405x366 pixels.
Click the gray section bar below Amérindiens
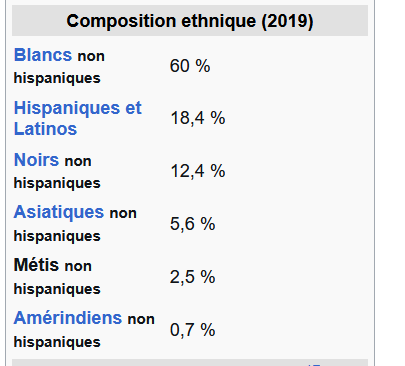point(190,362)
